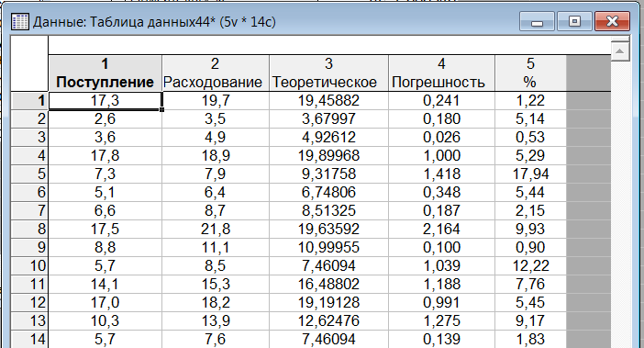The image size is (644, 348).
Task: Click cell with value 12,62476
Action: (328, 320)
